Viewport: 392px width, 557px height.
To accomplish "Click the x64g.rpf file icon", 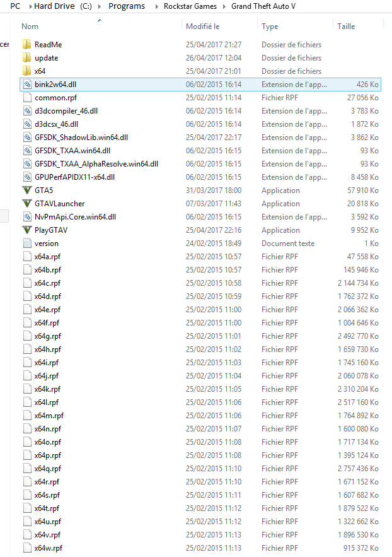I will point(27,336).
